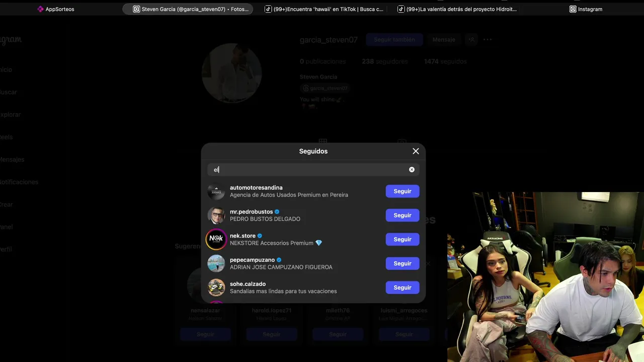The height and width of the screenshot is (362, 644).
Task: Click 'NEKSTORE Accesorios Premium' text
Action: click(x=272, y=243)
